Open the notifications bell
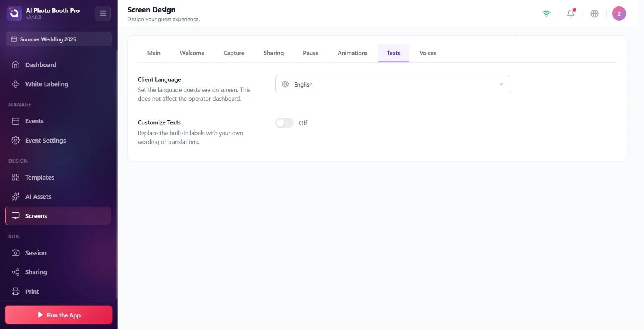The height and width of the screenshot is (329, 644). [x=571, y=13]
